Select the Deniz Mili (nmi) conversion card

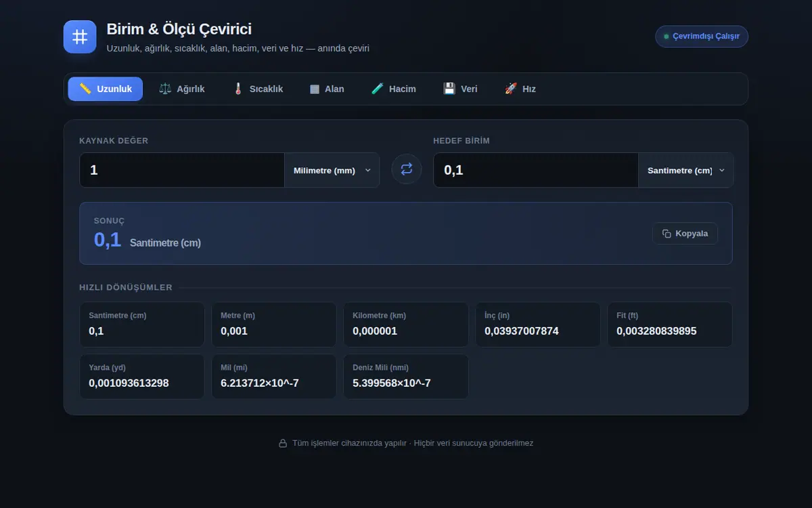coord(406,377)
